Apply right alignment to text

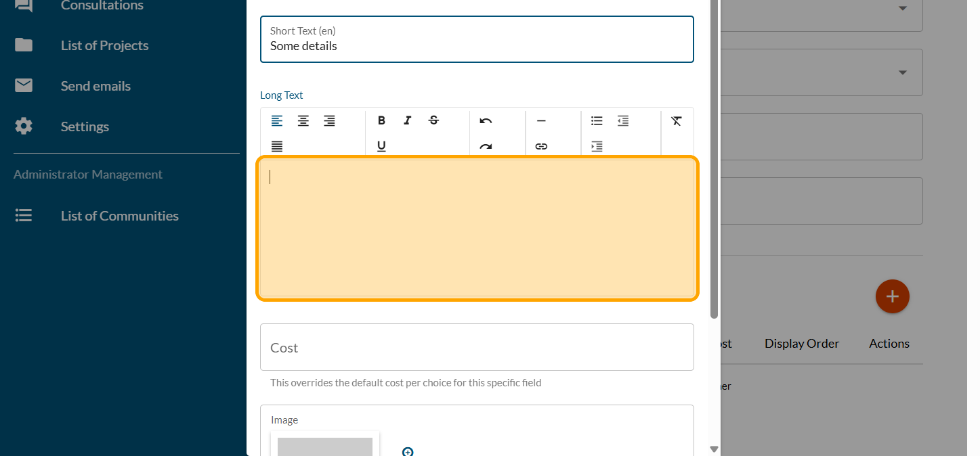point(329,121)
